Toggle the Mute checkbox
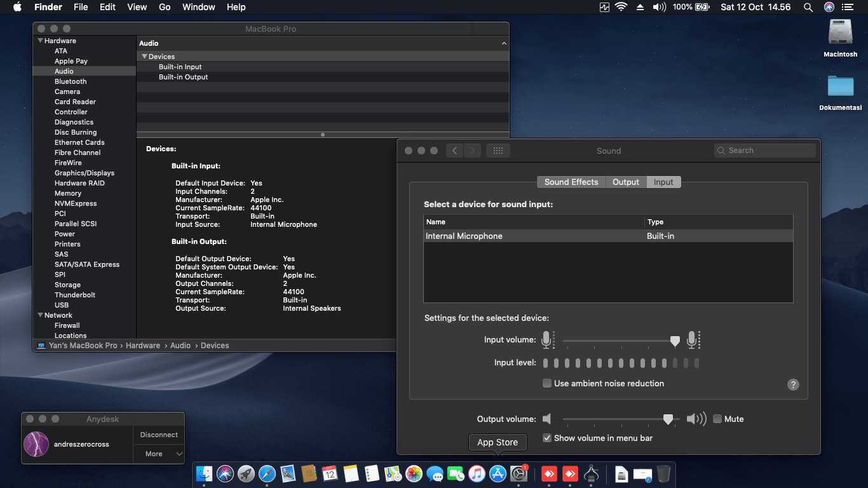Viewport: 868px width, 488px height. 717,419
